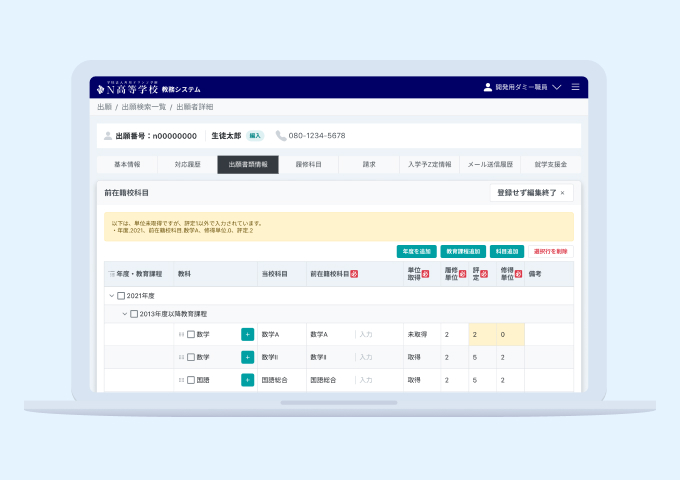The width and height of the screenshot is (680, 480).
Task: Click highlighted 評定 cell of 数学A row
Action: click(482, 334)
